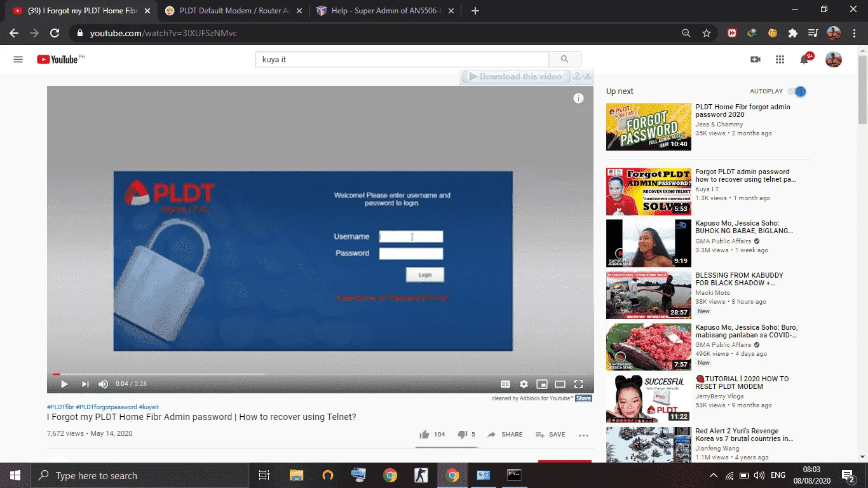Image resolution: width=868 pixels, height=488 pixels.
Task: Open the media control playlist icon
Action: pos(813,33)
